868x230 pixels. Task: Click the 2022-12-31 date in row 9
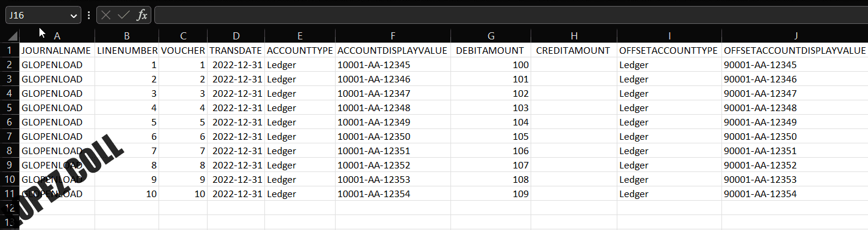coord(236,165)
